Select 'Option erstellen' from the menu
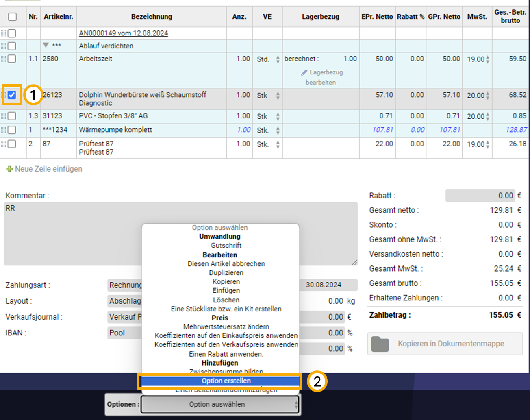 click(x=226, y=381)
